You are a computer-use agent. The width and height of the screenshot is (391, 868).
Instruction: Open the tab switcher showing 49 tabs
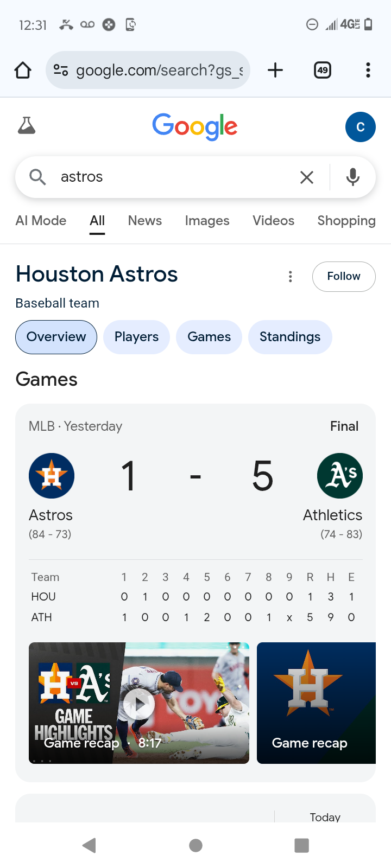pyautogui.click(x=323, y=70)
